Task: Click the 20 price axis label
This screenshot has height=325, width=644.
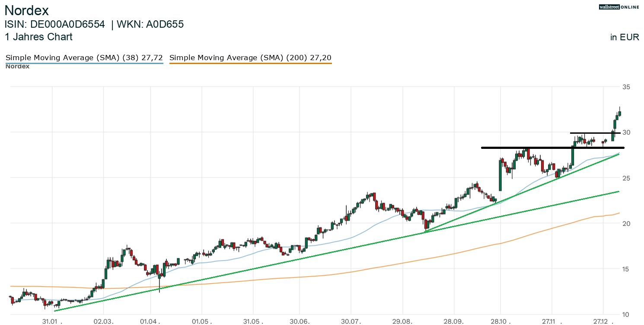Action: [x=626, y=223]
